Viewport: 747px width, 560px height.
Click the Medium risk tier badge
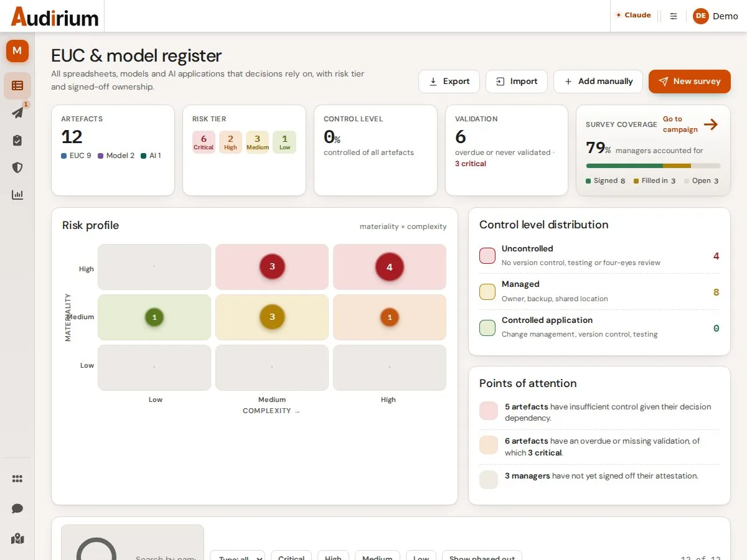pos(258,142)
